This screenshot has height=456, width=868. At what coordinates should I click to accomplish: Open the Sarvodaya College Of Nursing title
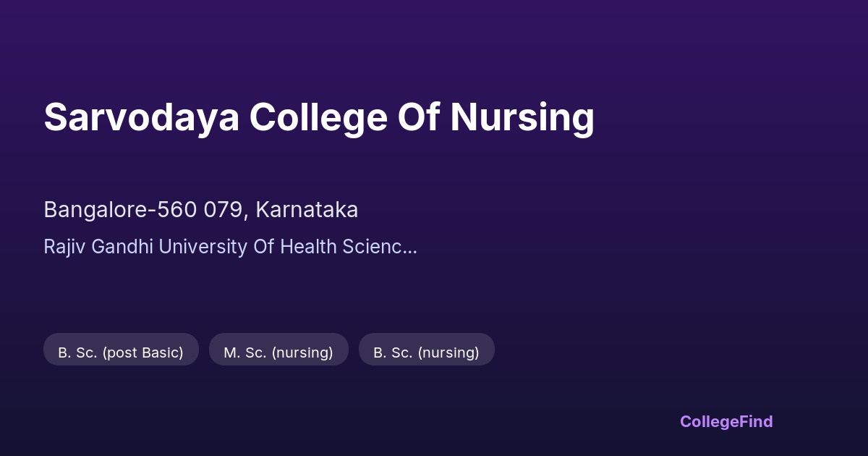click(318, 117)
